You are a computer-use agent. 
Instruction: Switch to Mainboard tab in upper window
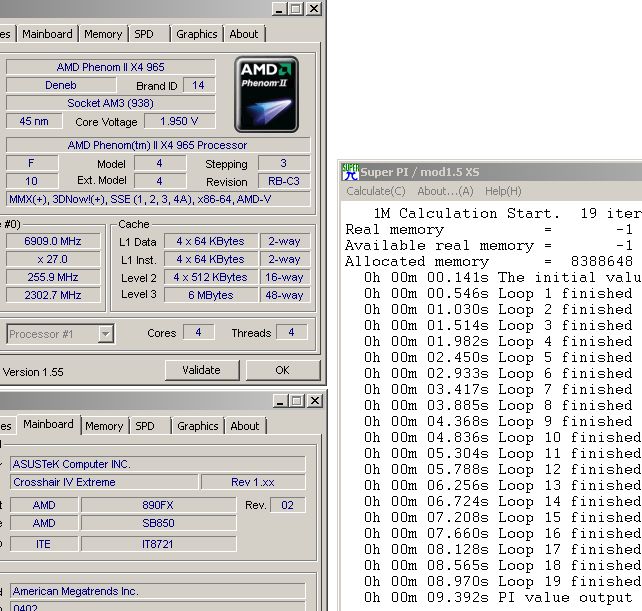(47, 34)
